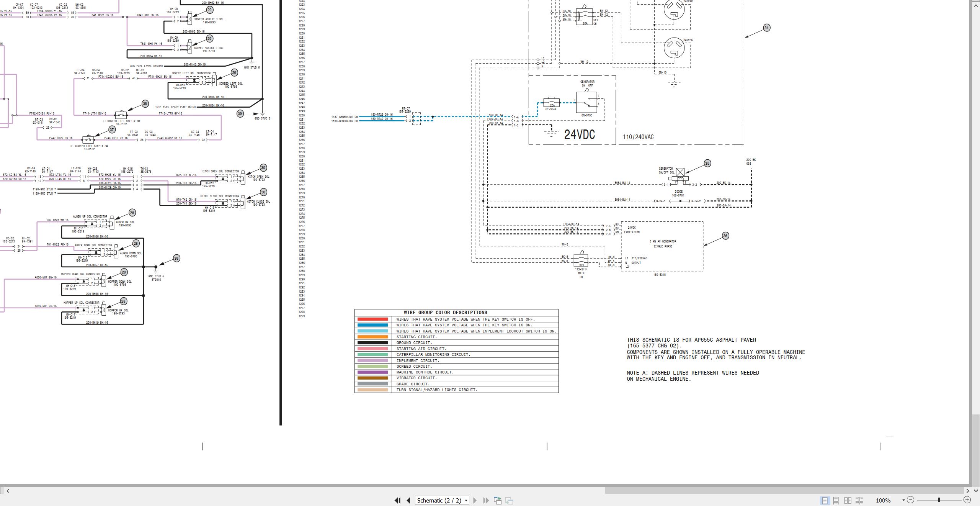Image resolution: width=980 pixels, height=506 pixels.
Task: Click the 'DIODE 106-8704' label
Action: click(x=678, y=193)
